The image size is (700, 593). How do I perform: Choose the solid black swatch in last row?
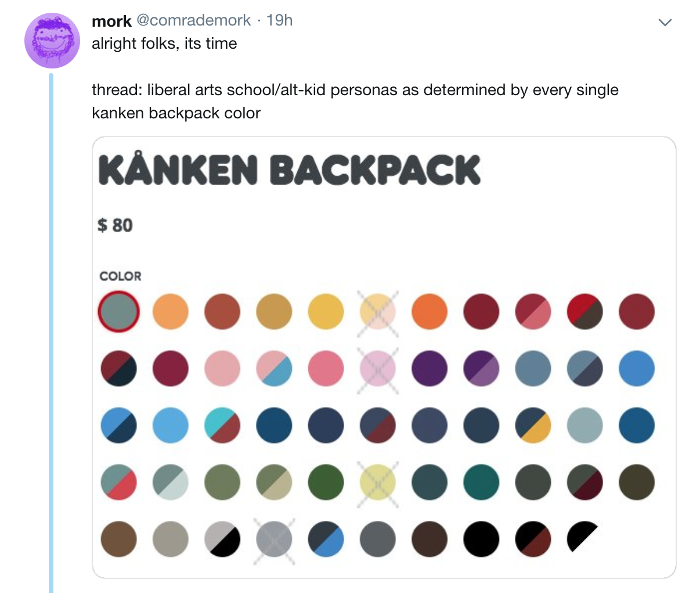coord(481,539)
